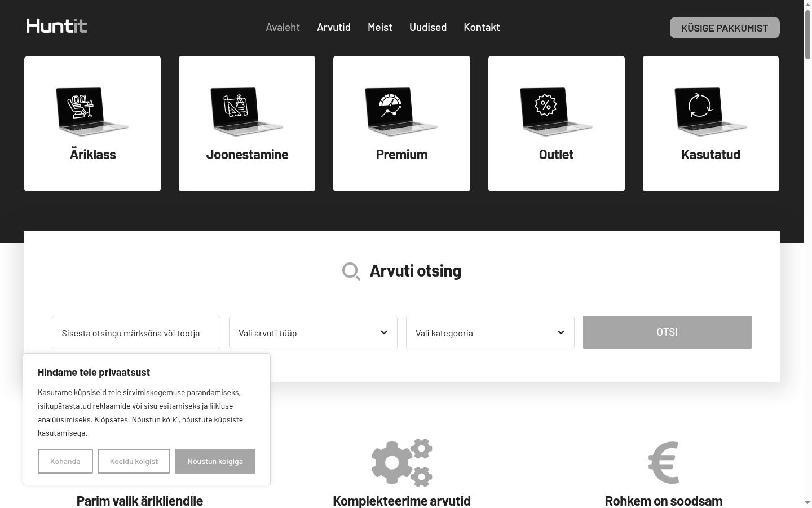Click the euro icon above Rohkem on soodsam
Image resolution: width=812 pixels, height=508 pixels.
point(664,462)
